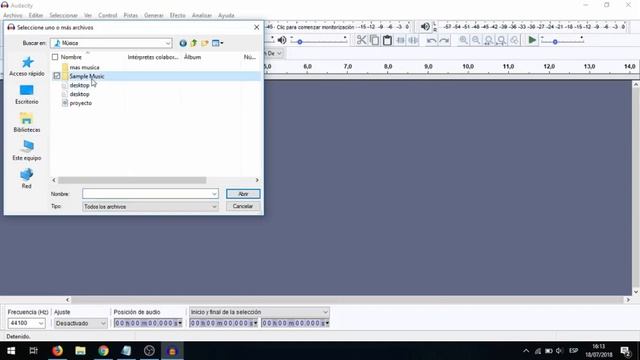This screenshot has width=640, height=360.
Task: Click the Cancelar button
Action: click(x=243, y=206)
